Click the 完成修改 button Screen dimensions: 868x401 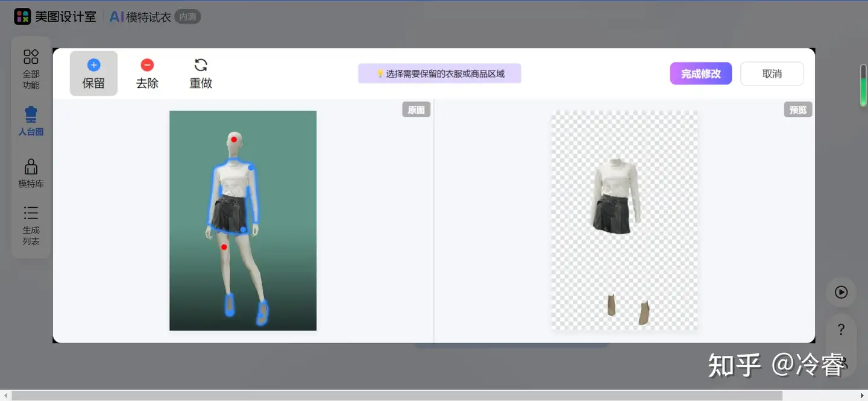(x=700, y=73)
